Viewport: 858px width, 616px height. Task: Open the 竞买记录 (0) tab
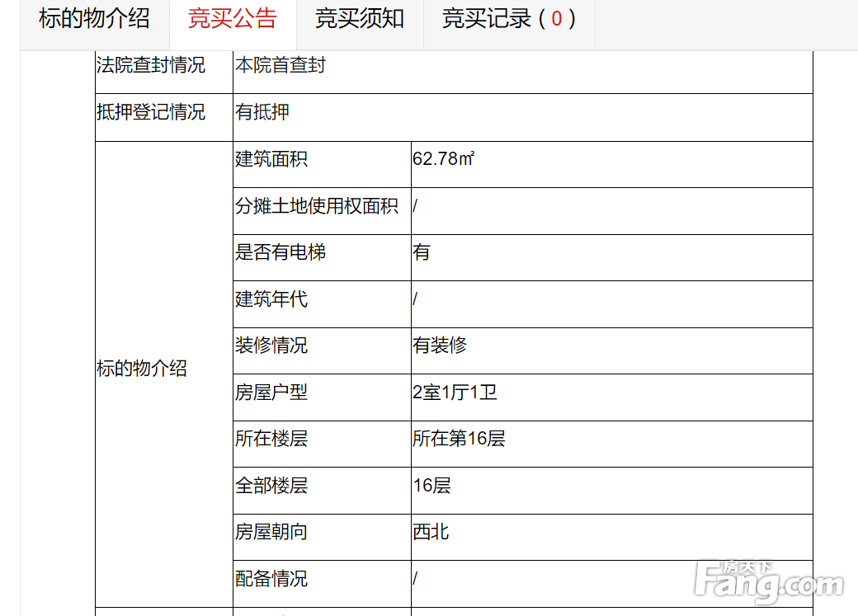click(x=508, y=19)
